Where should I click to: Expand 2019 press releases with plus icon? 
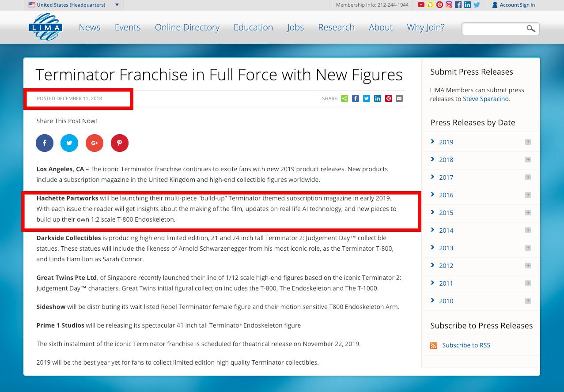[528, 142]
